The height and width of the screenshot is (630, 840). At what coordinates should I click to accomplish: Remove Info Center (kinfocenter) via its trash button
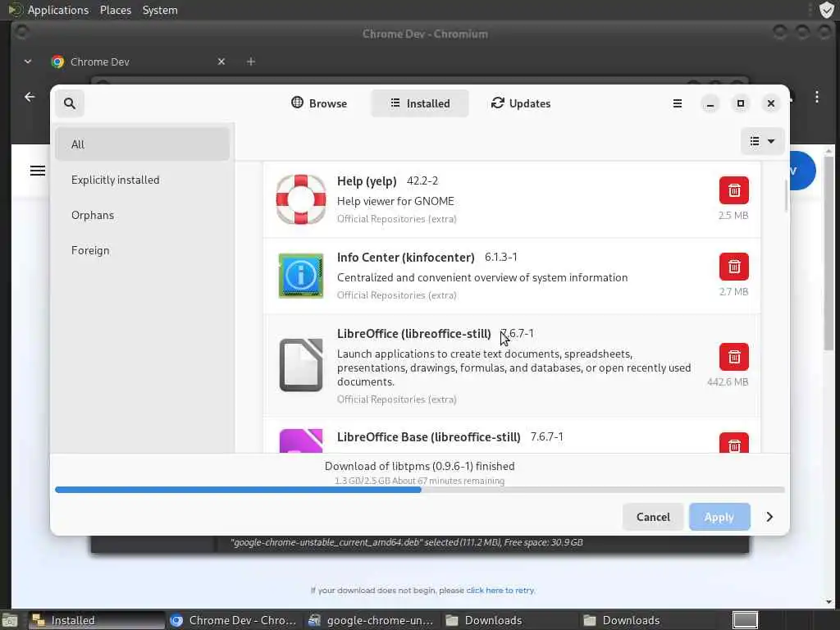pyautogui.click(x=734, y=267)
